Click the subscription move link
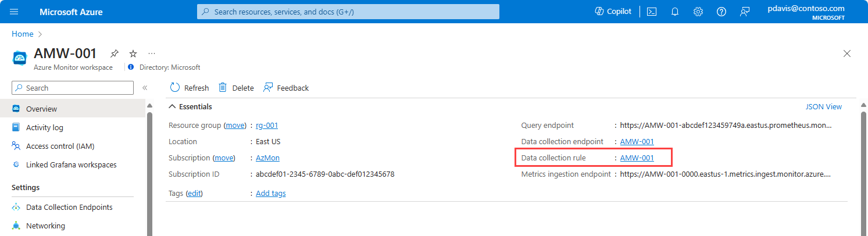The image size is (868, 236). [224, 158]
